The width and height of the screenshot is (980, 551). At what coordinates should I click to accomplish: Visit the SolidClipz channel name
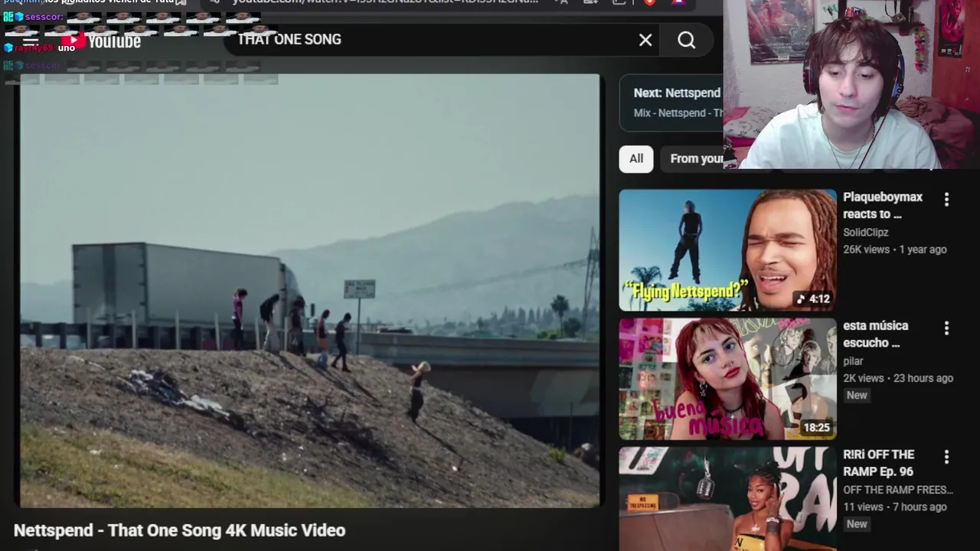[x=866, y=232]
